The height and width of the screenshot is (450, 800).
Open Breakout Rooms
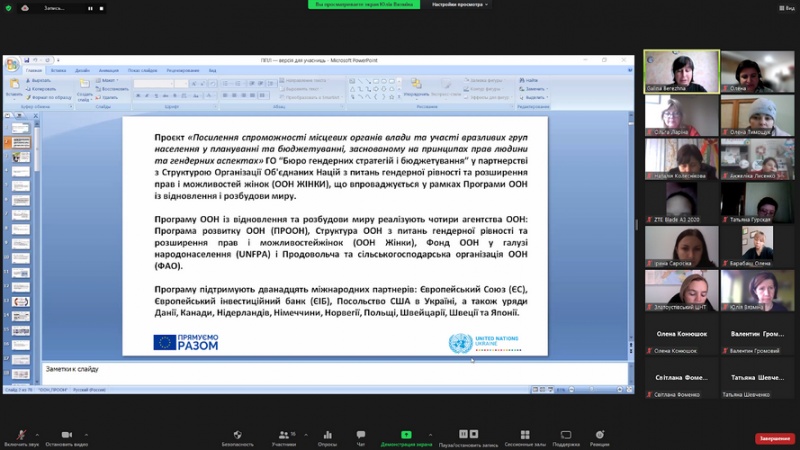524,435
